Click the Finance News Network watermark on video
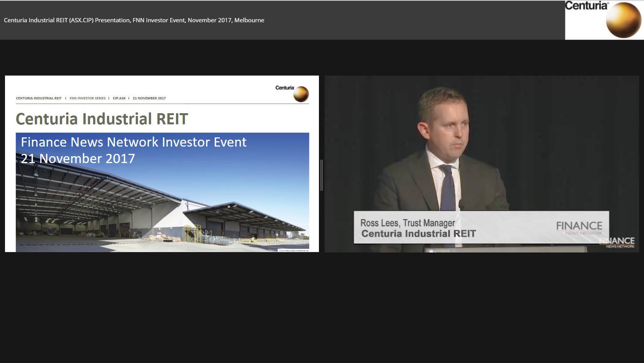This screenshot has height=363, width=644. tap(618, 243)
